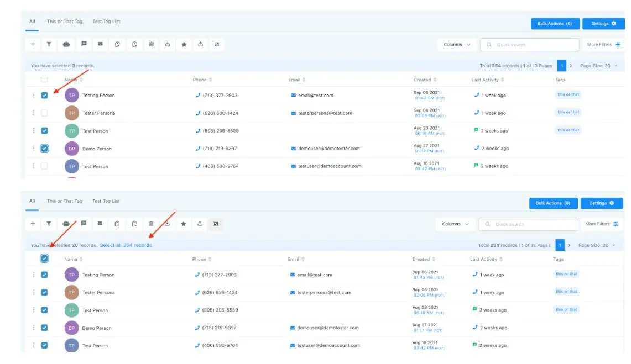This screenshot has width=631, height=364.
Task: Open Page Size: 20 dropdown in the 20-records-selected view
Action: coord(597,245)
